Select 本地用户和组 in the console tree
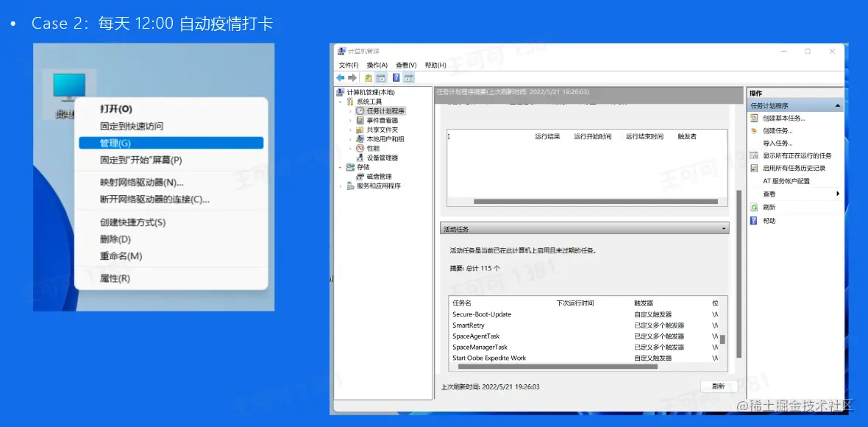The height and width of the screenshot is (427, 868). point(385,139)
